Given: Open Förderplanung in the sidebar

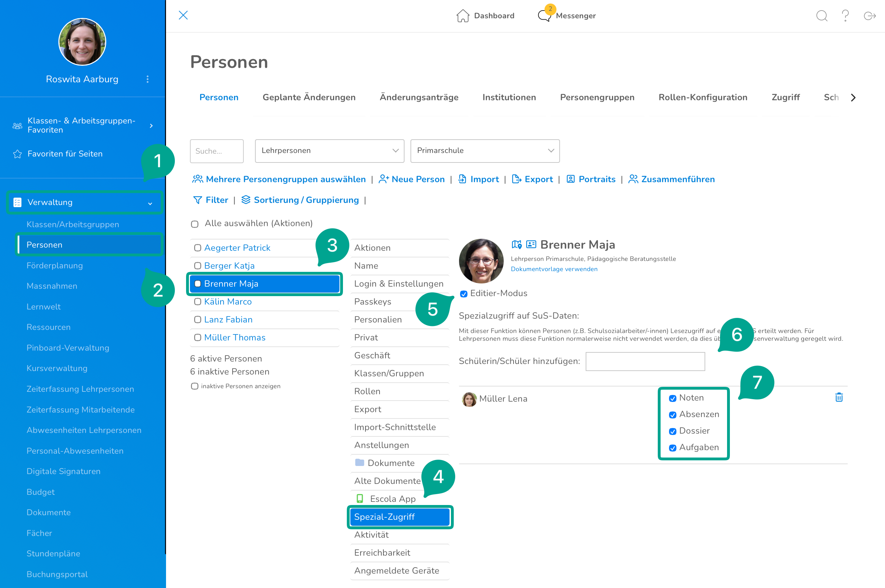Looking at the screenshot, I should (55, 266).
